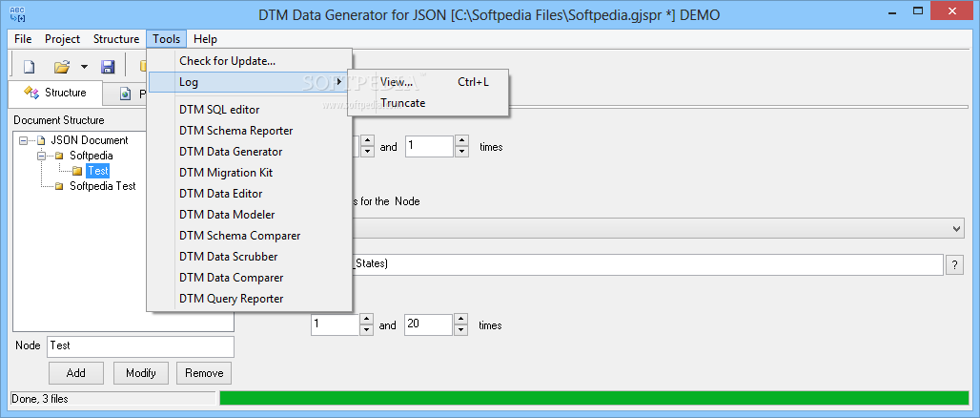
Task: Launch DTM Schema Comparer from menu
Action: (x=249, y=236)
